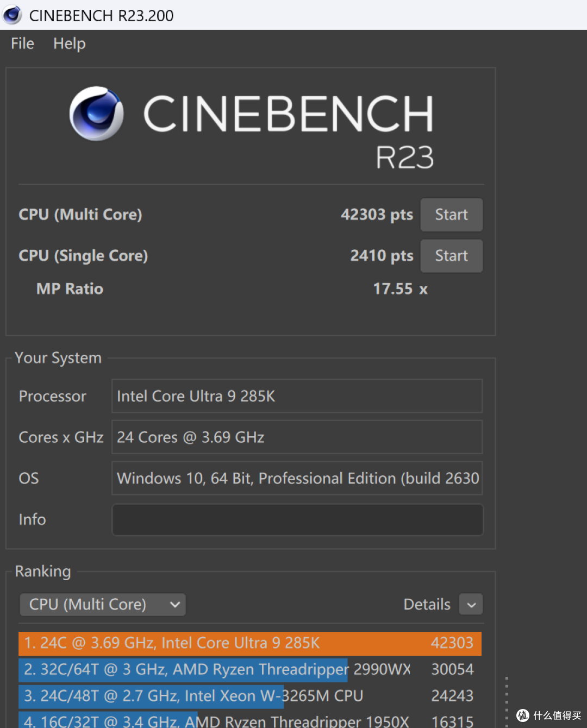Screen dimensions: 587x728
Task: Click the Details label in Ranking
Action: 427,604
